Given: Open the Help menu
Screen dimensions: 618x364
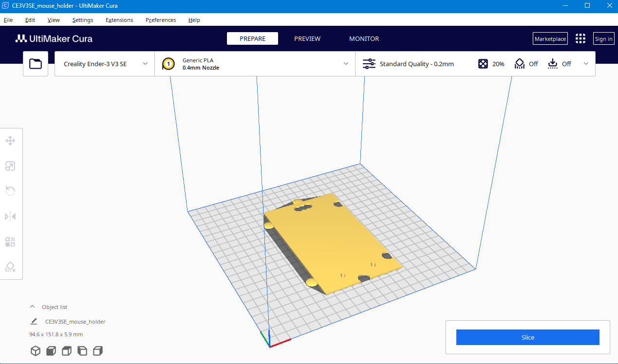Looking at the screenshot, I should 194,20.
